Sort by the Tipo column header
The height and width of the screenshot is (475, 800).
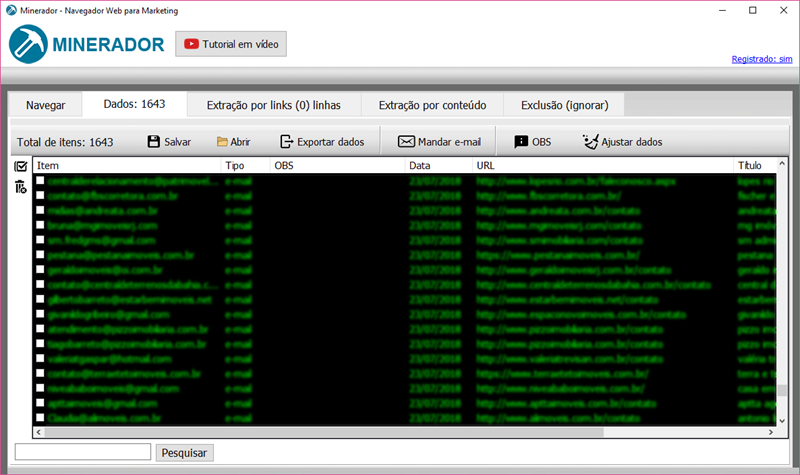pyautogui.click(x=245, y=165)
